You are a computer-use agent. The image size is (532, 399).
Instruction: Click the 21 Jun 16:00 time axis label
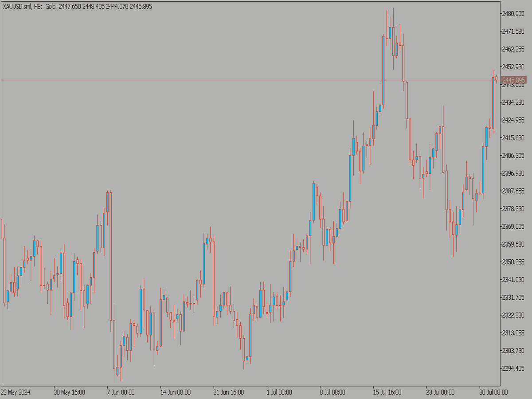pos(229,392)
